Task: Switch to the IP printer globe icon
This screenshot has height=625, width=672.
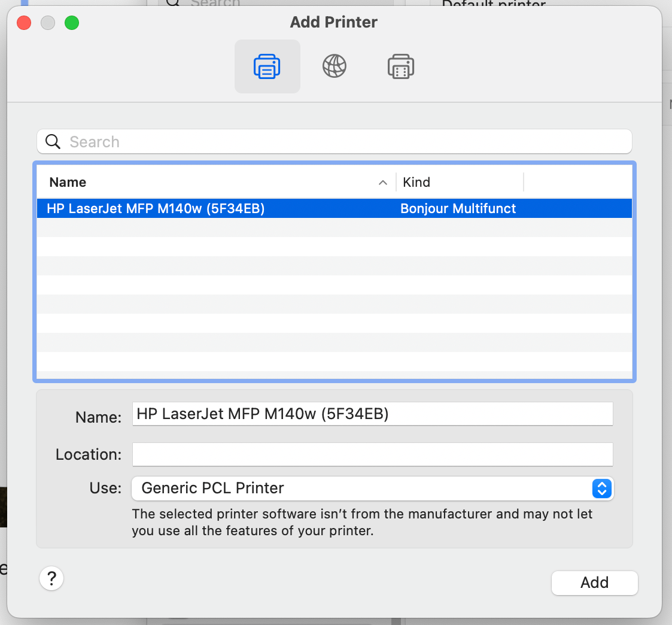Action: [335, 66]
